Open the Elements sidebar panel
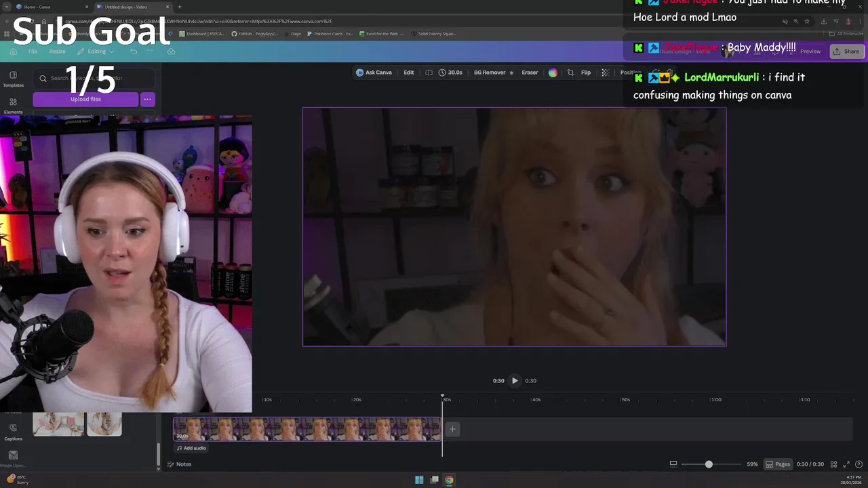The image size is (868, 488). tap(13, 106)
